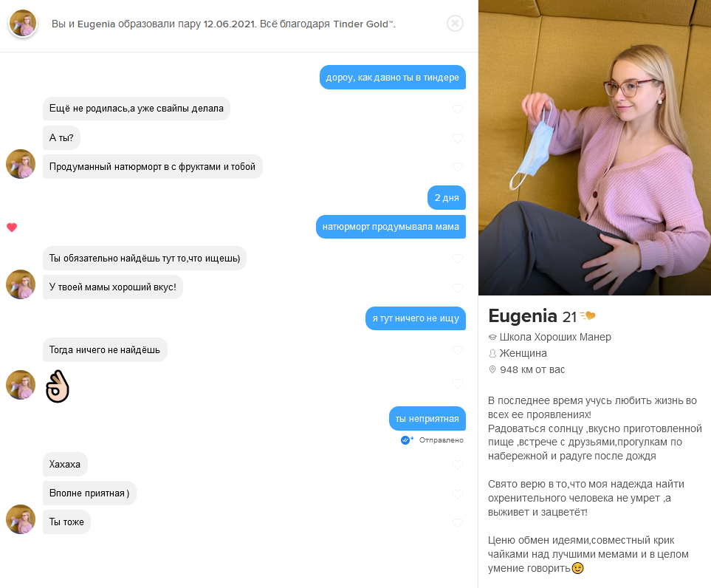Like the message 'Ещё не родилась,а уже свайпы делала'
This screenshot has width=711, height=588.
[x=458, y=109]
